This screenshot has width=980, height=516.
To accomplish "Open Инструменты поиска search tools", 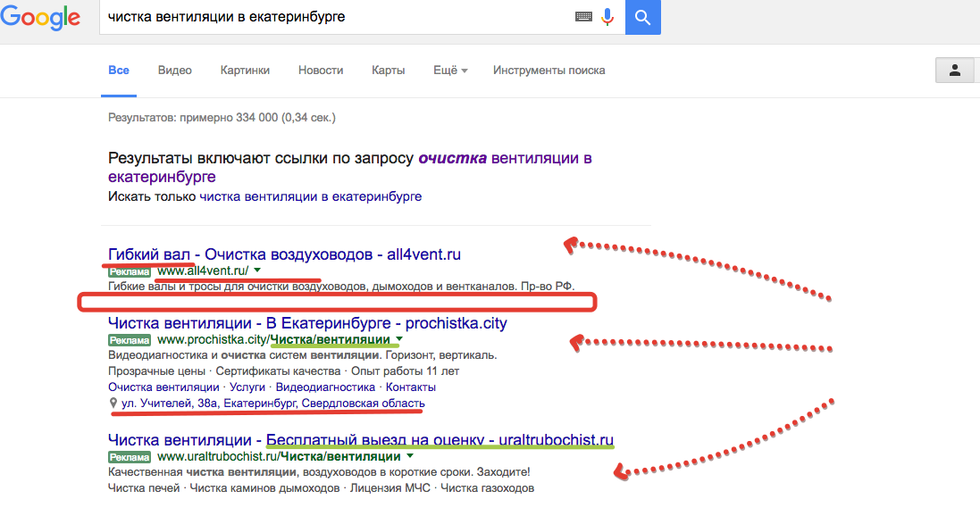I will (x=549, y=70).
